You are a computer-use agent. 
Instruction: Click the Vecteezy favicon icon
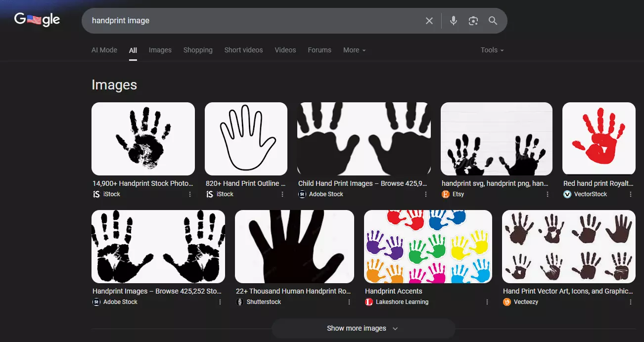[x=507, y=302]
